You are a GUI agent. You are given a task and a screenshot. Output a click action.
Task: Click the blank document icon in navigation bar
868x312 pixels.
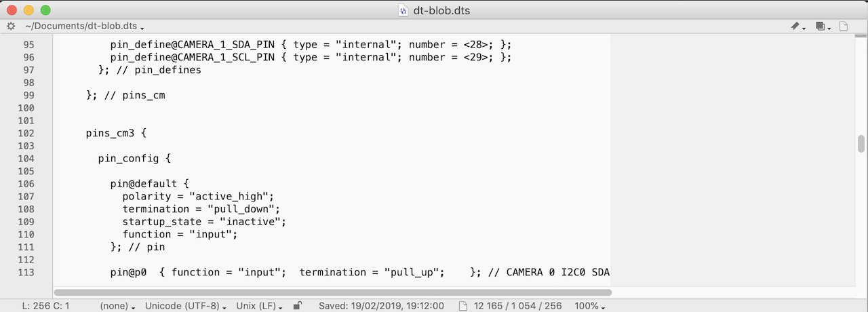(x=844, y=26)
